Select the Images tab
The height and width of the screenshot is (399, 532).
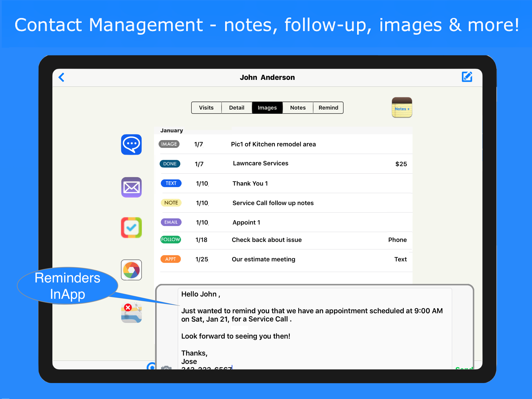(267, 108)
